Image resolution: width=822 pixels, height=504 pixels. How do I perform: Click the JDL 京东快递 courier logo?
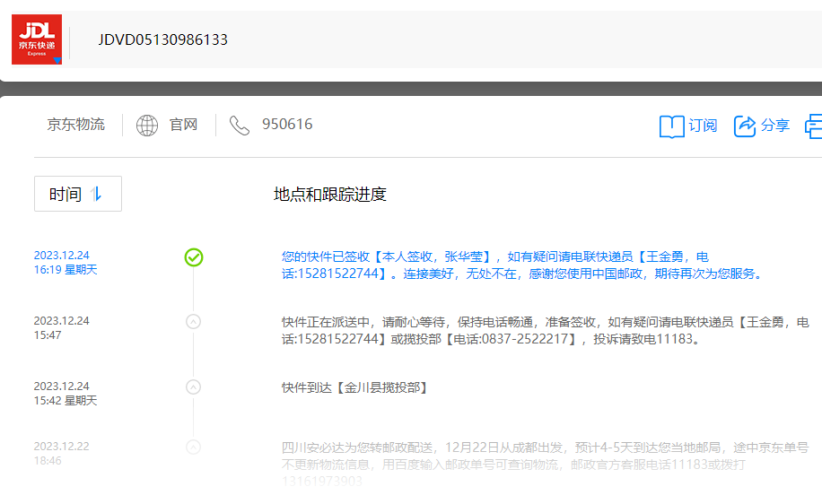point(37,39)
